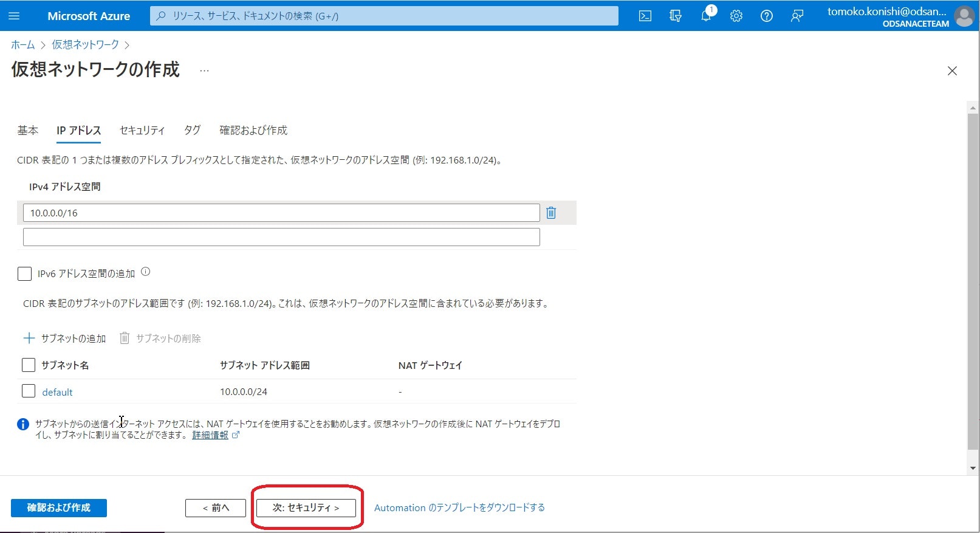Click the NAT ゲートウェイ column header
Image resolution: width=980 pixels, height=533 pixels.
430,365
